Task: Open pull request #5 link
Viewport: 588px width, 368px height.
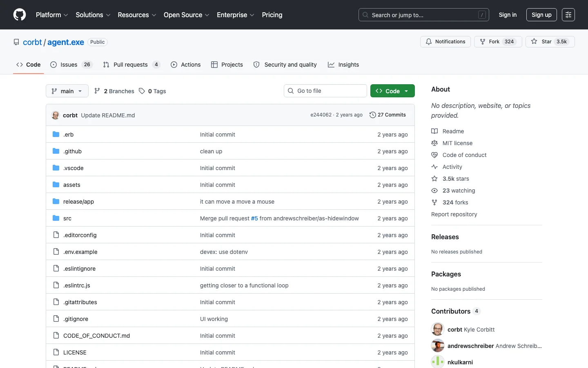Action: coord(254,218)
